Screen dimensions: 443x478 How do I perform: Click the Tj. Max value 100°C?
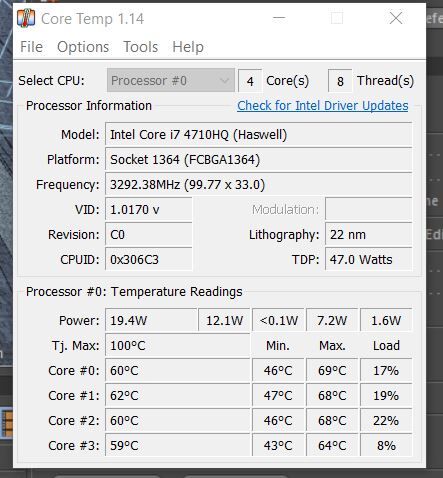coord(177,345)
